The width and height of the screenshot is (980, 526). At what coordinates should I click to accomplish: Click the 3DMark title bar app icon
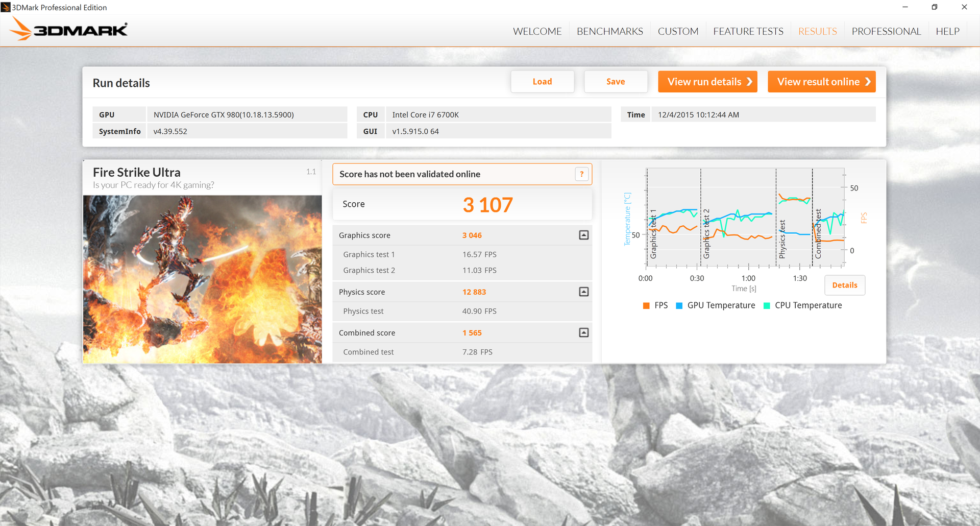click(x=6, y=7)
